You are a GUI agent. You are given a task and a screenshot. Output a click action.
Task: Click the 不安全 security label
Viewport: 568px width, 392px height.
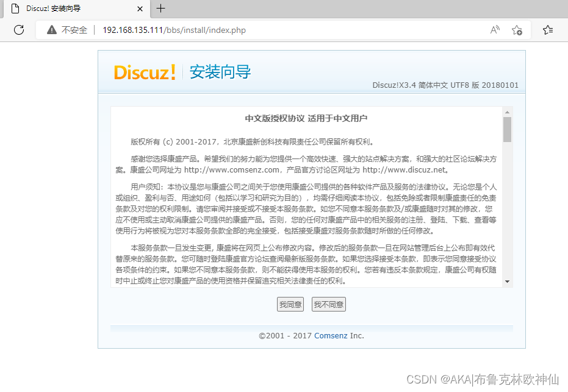(x=74, y=30)
